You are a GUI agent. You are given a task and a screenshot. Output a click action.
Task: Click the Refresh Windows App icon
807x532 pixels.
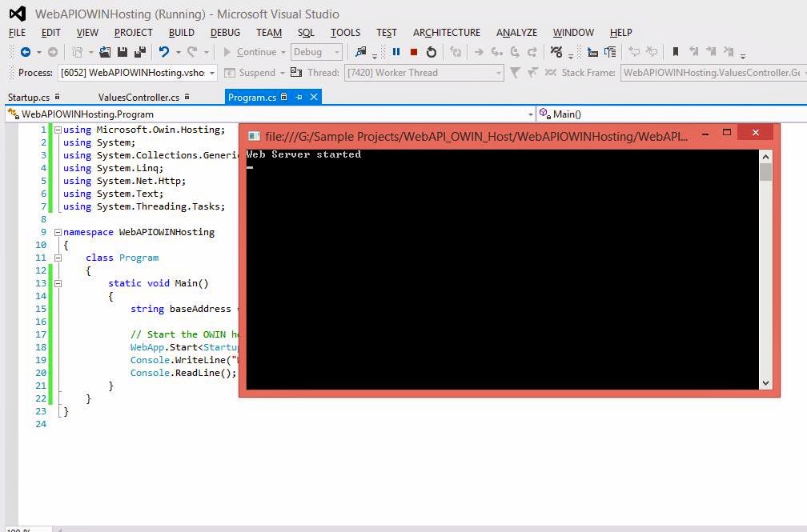[x=456, y=52]
